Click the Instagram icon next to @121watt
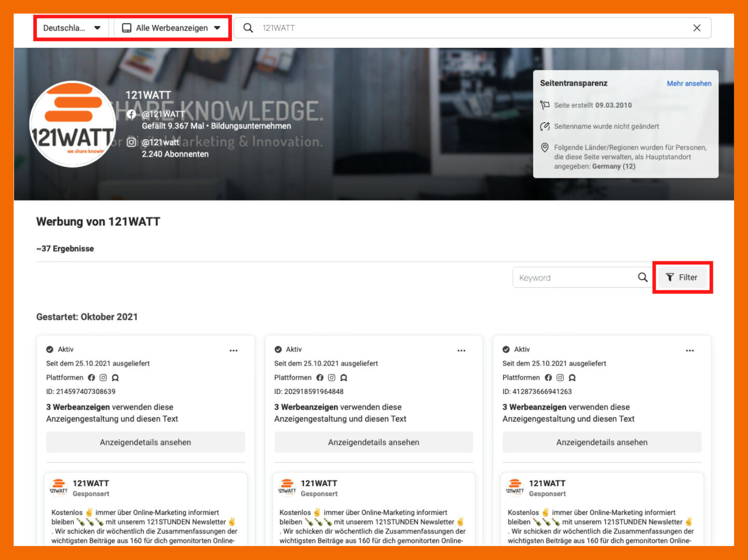This screenshot has width=748, height=560. coord(132,142)
